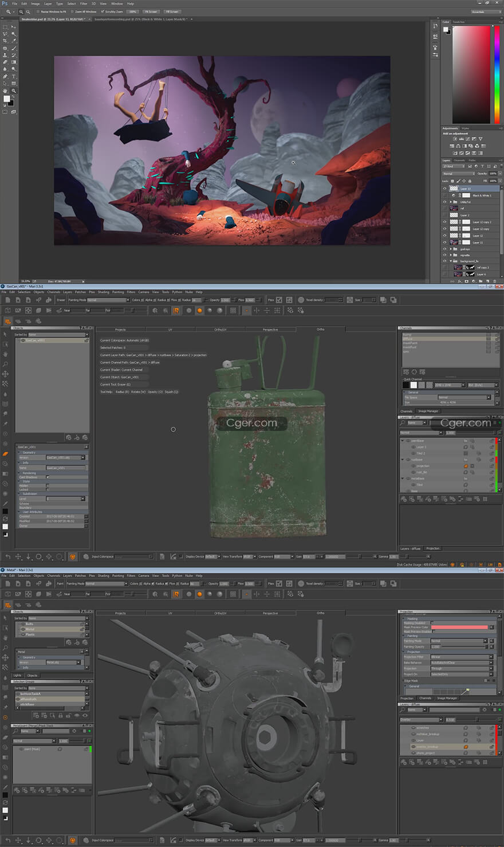Switch to the UV tab in Metal Mari window
This screenshot has height=847, width=504.
click(170, 613)
